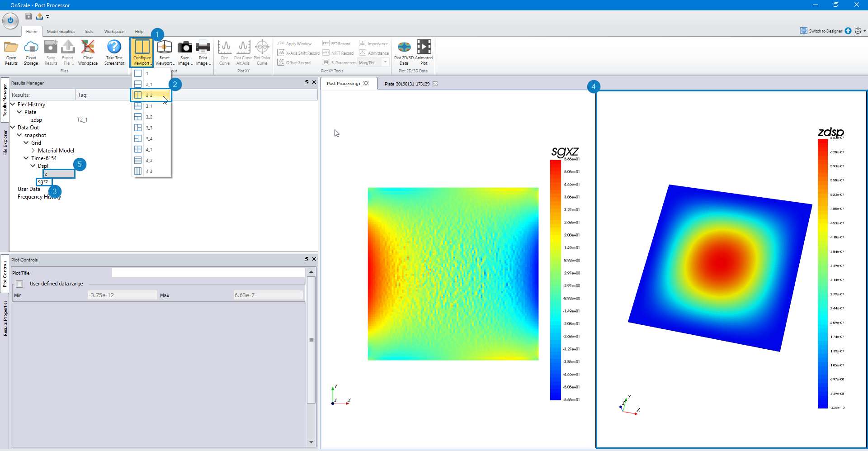This screenshot has width=868, height=451.
Task: Click the application power button
Action: pyautogui.click(x=10, y=20)
